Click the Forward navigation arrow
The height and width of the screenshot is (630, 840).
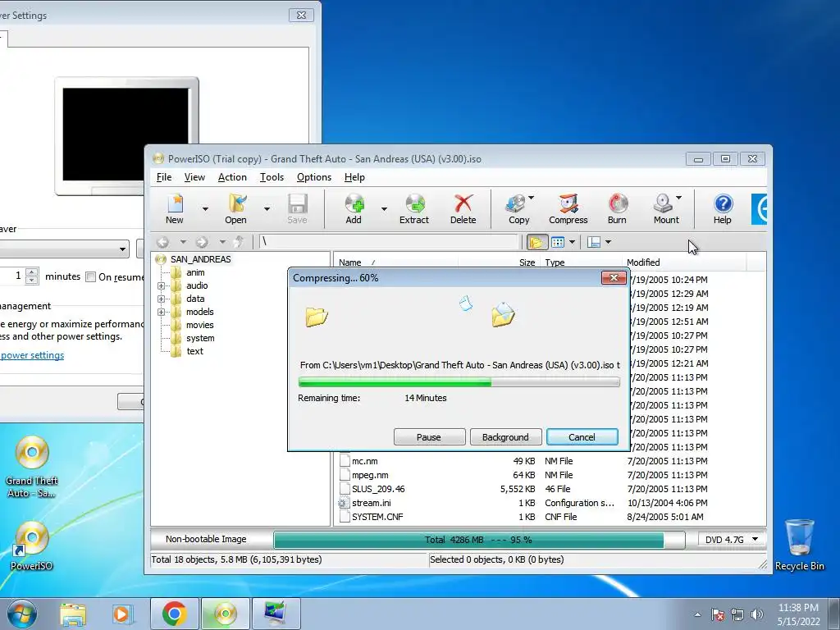(202, 242)
